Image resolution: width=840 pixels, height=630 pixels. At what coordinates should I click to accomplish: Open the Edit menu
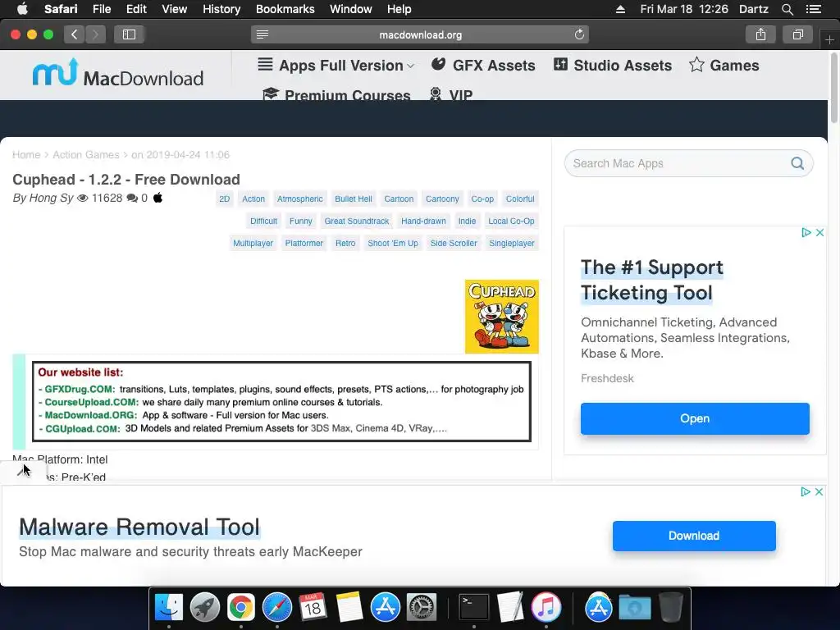(x=136, y=9)
